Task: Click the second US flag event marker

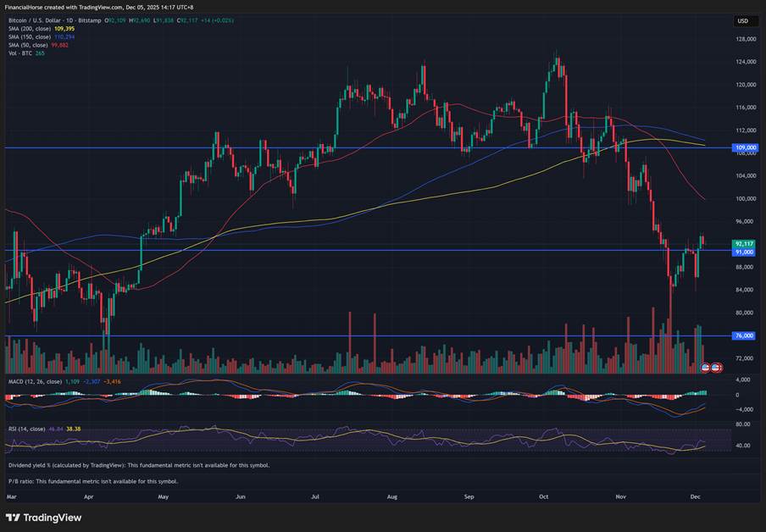Action: tap(716, 368)
